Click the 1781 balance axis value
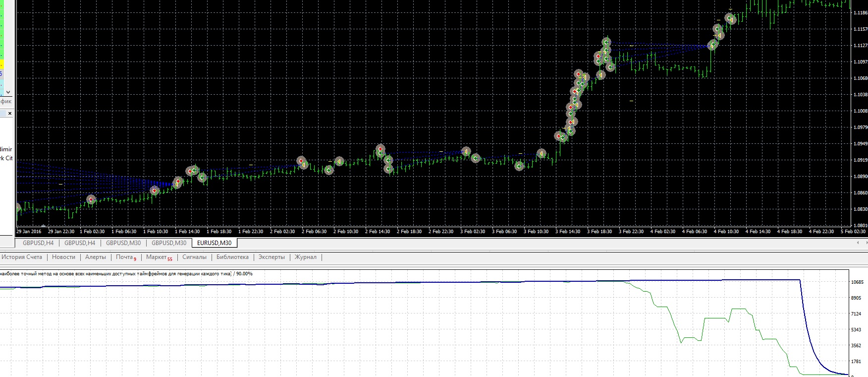The width and height of the screenshot is (868, 377). pos(856,362)
